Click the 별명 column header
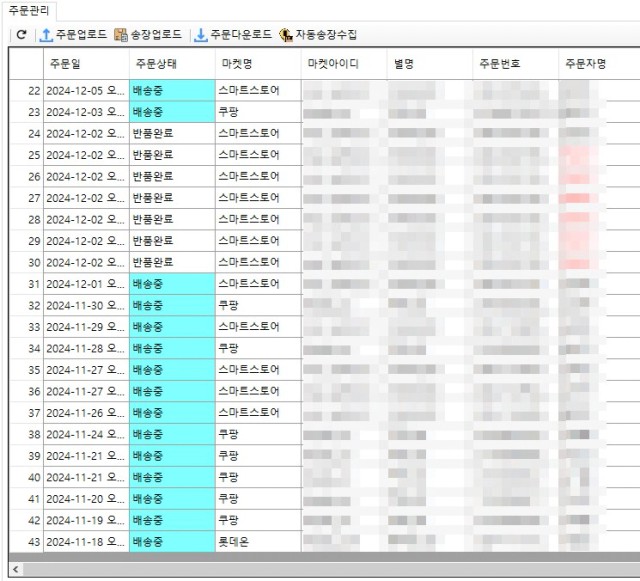Viewport: 640px width, 581px height. [404, 63]
